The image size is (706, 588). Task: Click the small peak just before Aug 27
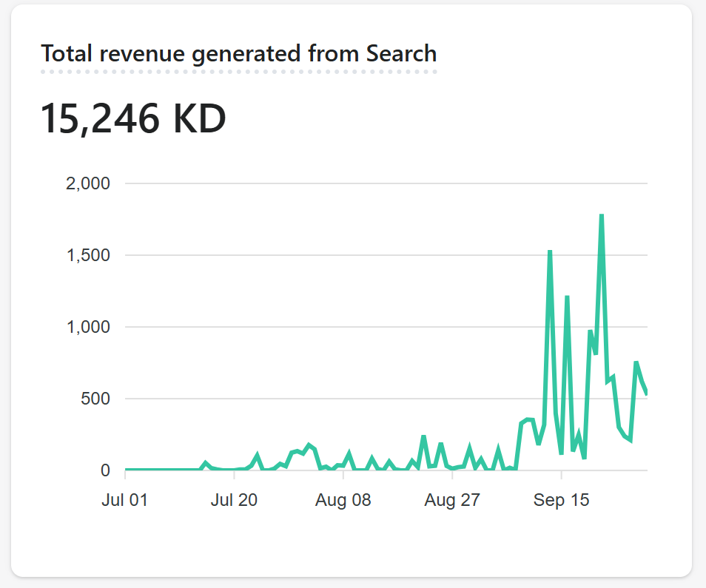point(424,436)
